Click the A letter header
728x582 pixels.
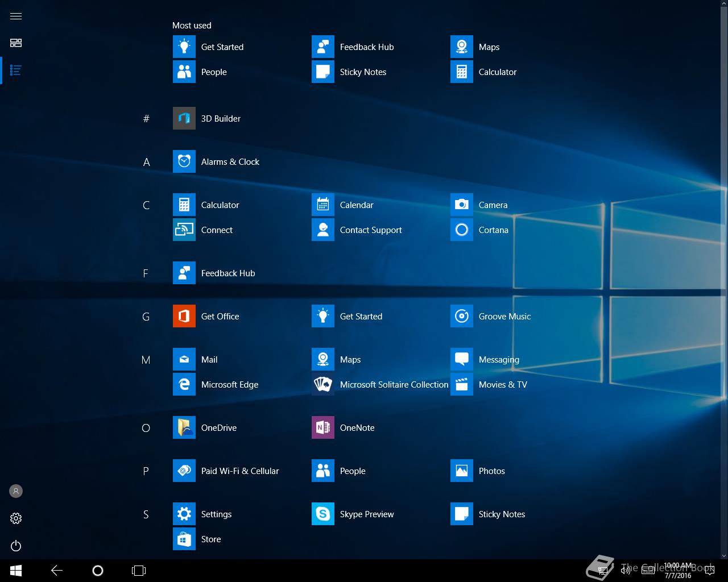coord(146,162)
